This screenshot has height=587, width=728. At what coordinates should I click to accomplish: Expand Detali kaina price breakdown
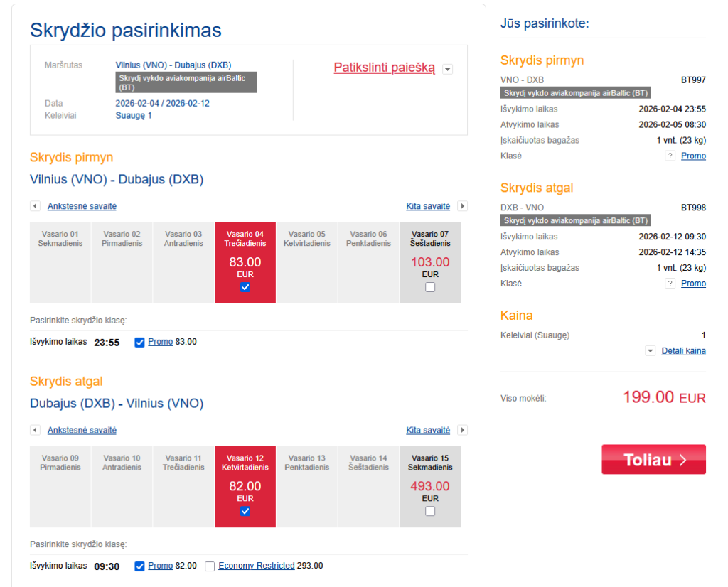coord(683,351)
